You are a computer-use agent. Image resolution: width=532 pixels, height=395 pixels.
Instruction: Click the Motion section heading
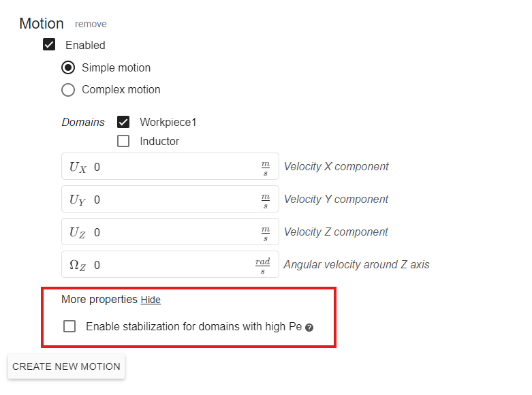coord(42,23)
